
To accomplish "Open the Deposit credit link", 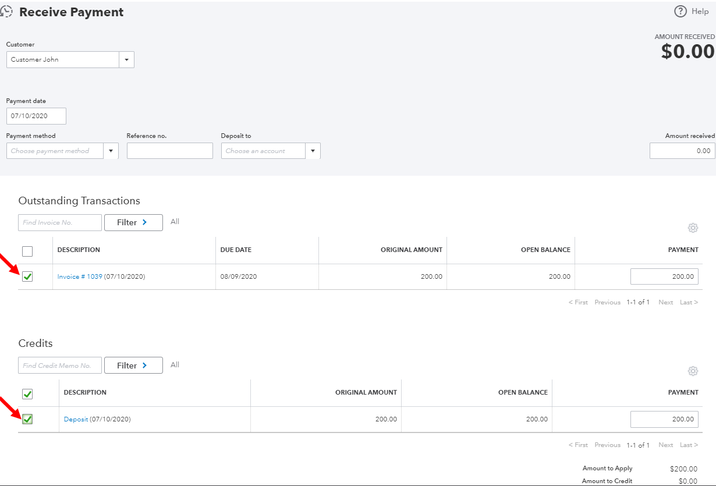I will 76,419.
